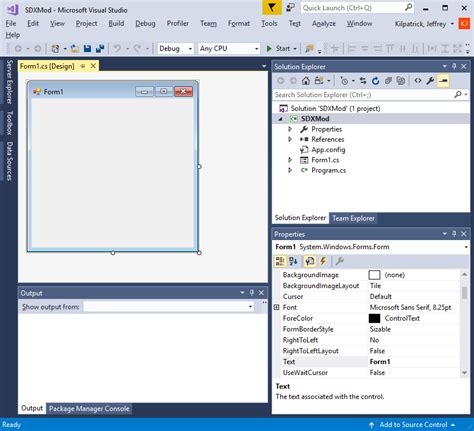Screen dimensions: 474x431
Task: Click Pending Changes Filter clock icon
Action: click(x=344, y=81)
